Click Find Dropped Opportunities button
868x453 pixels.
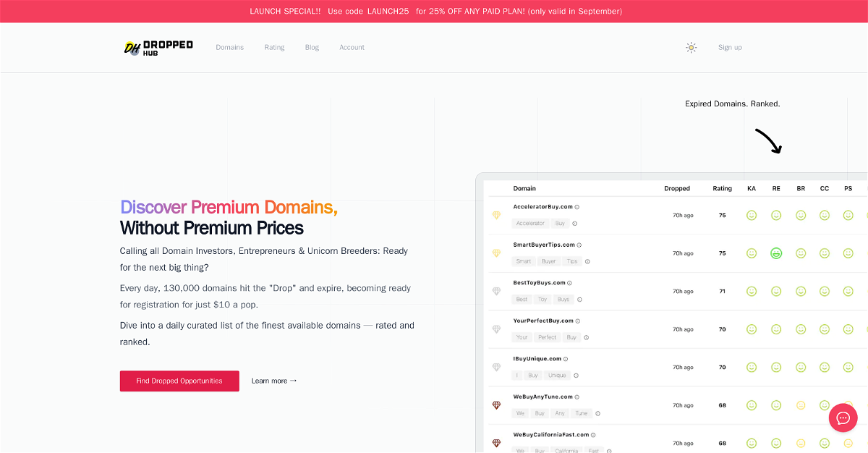(179, 381)
